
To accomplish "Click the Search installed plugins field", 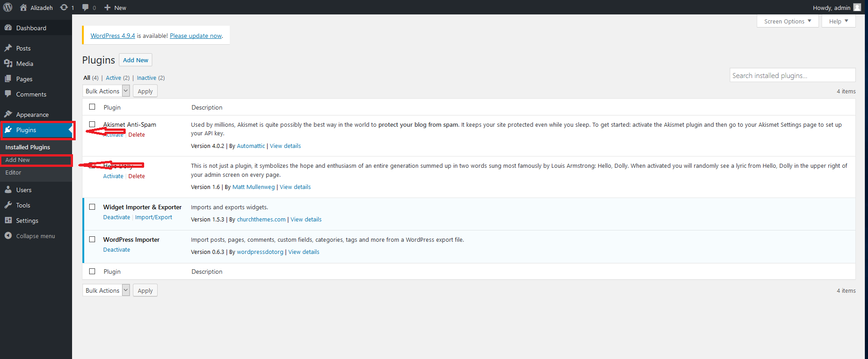I will point(792,75).
